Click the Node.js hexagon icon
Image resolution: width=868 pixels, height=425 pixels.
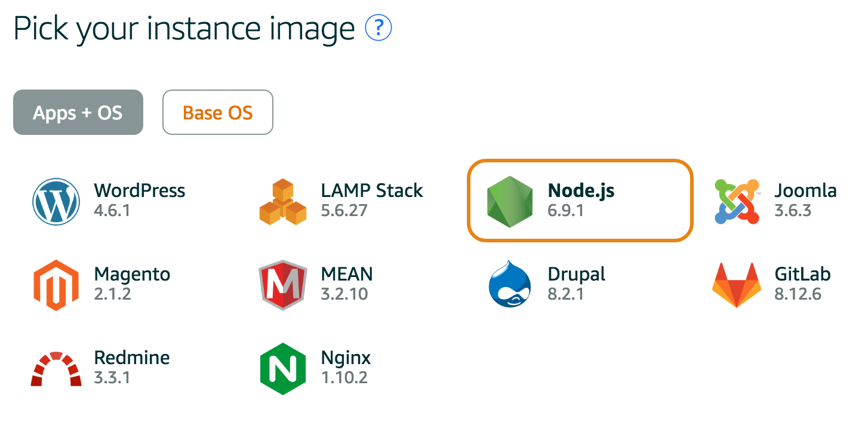point(510,201)
